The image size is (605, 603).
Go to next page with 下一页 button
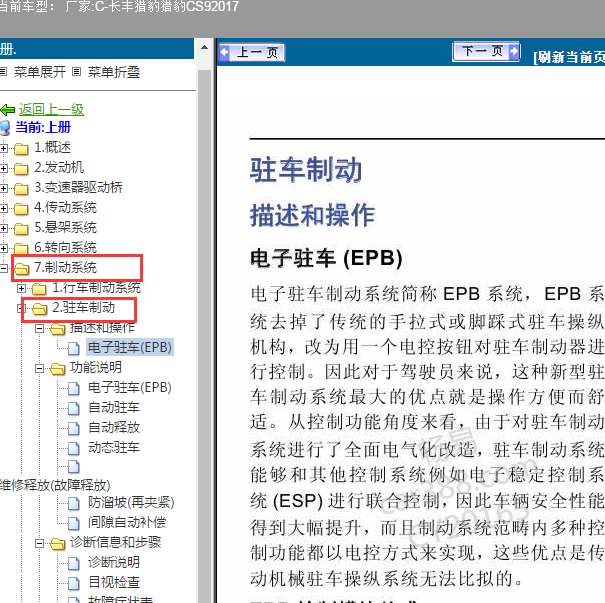[486, 51]
